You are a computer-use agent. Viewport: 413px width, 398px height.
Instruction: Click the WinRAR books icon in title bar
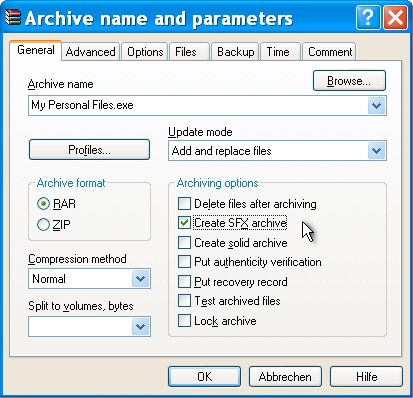click(13, 18)
